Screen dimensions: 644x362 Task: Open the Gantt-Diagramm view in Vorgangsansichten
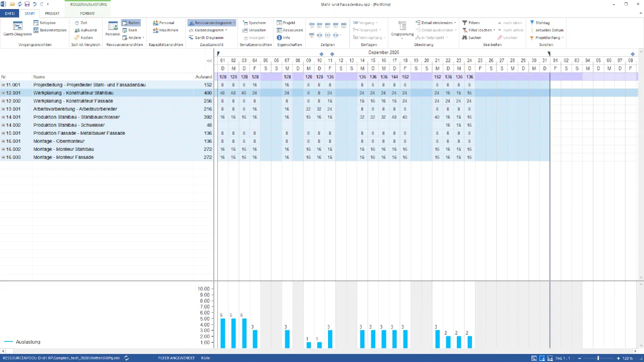pyautogui.click(x=18, y=29)
